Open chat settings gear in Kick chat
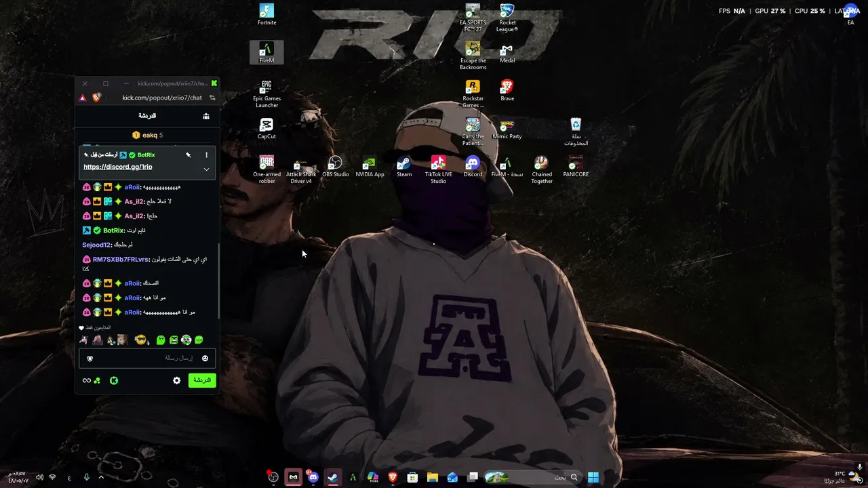 pyautogui.click(x=177, y=380)
